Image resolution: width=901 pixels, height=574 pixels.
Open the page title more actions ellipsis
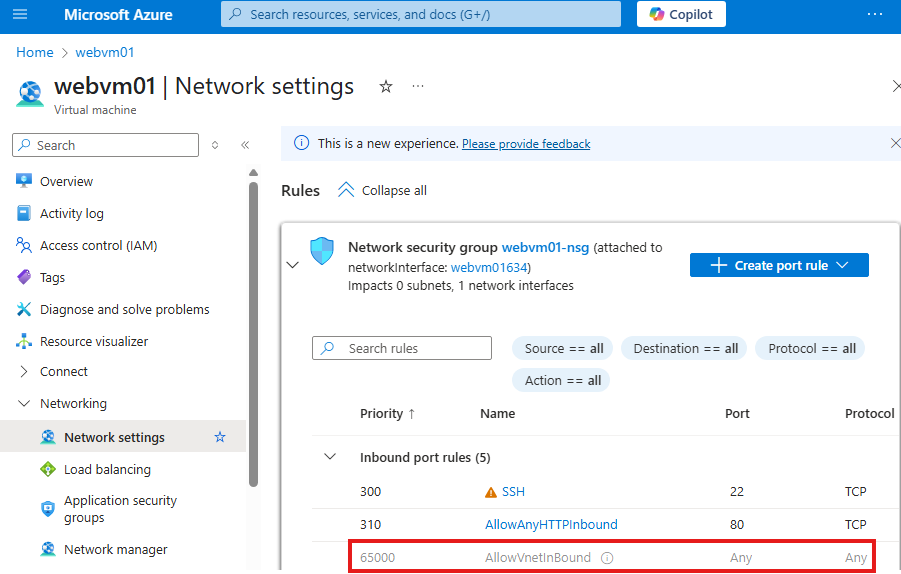point(418,86)
